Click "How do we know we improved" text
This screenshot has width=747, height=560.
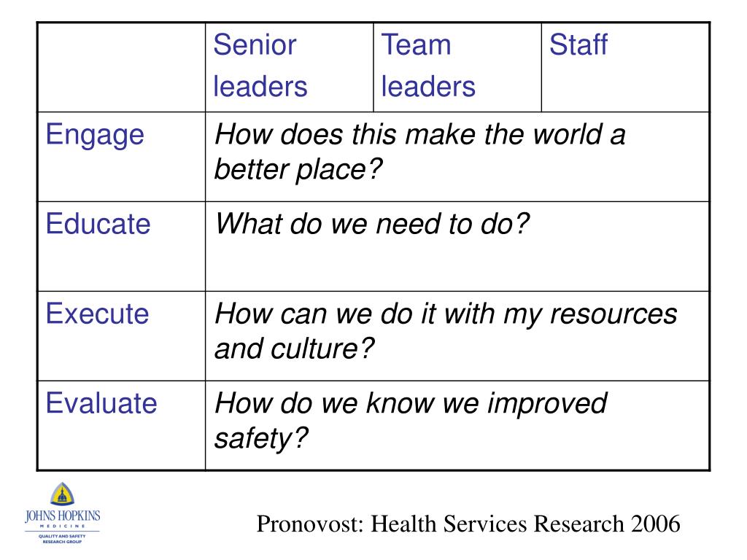click(x=411, y=403)
